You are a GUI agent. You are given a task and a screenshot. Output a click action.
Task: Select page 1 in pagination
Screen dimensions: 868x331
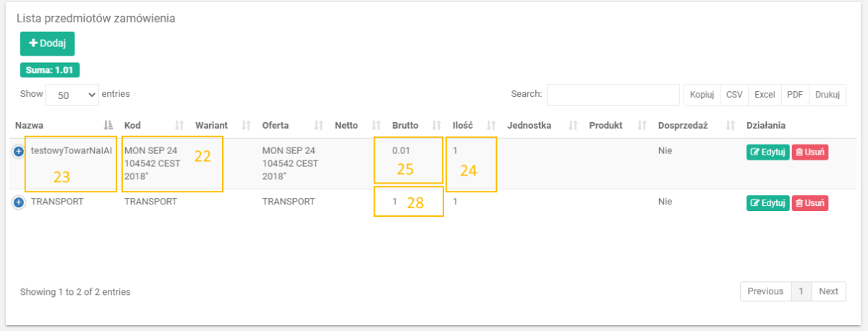pyautogui.click(x=801, y=291)
